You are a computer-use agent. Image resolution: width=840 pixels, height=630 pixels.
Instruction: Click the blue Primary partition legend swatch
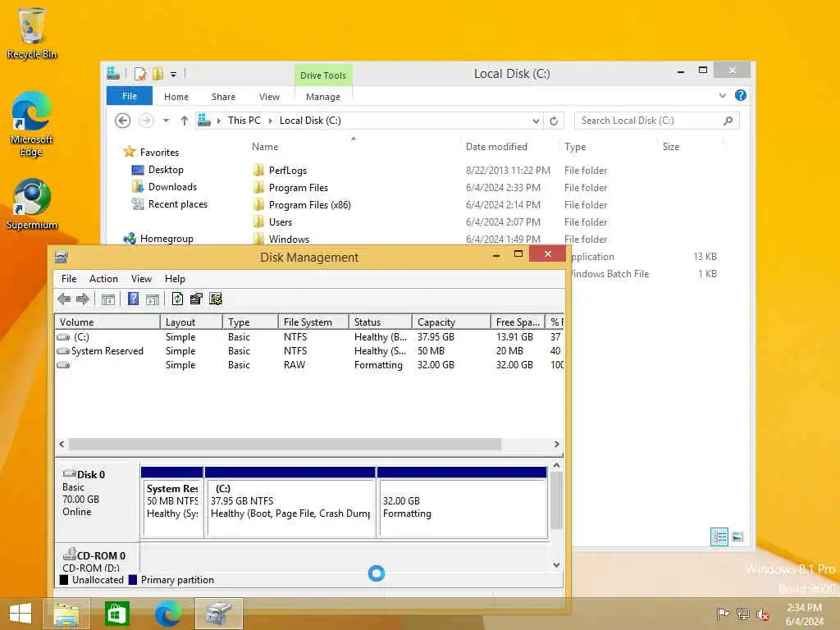pos(133,580)
